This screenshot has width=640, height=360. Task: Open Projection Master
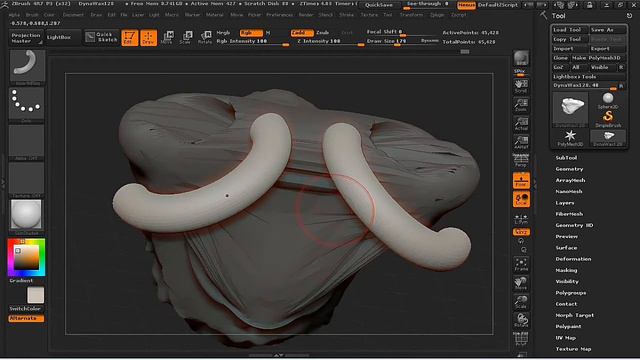tap(26, 38)
